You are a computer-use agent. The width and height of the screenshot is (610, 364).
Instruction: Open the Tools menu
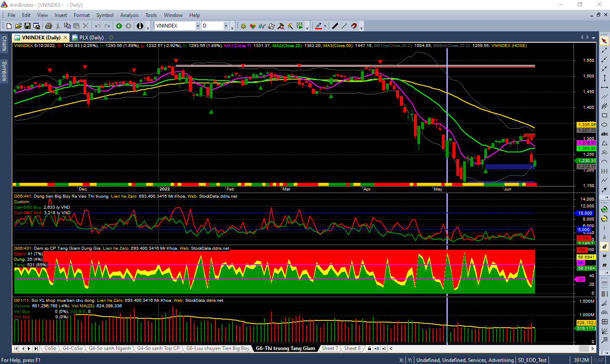tap(151, 15)
